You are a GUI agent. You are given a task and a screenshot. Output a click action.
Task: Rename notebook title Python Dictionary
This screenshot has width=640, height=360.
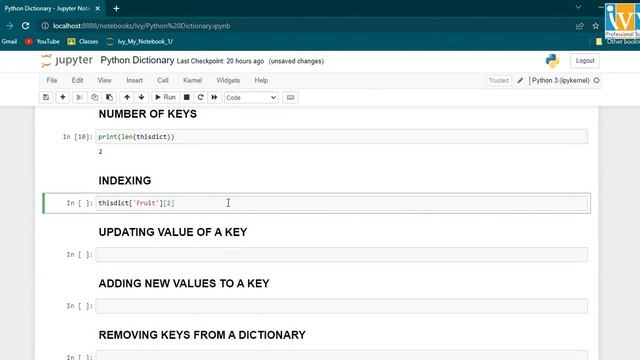[137, 60]
